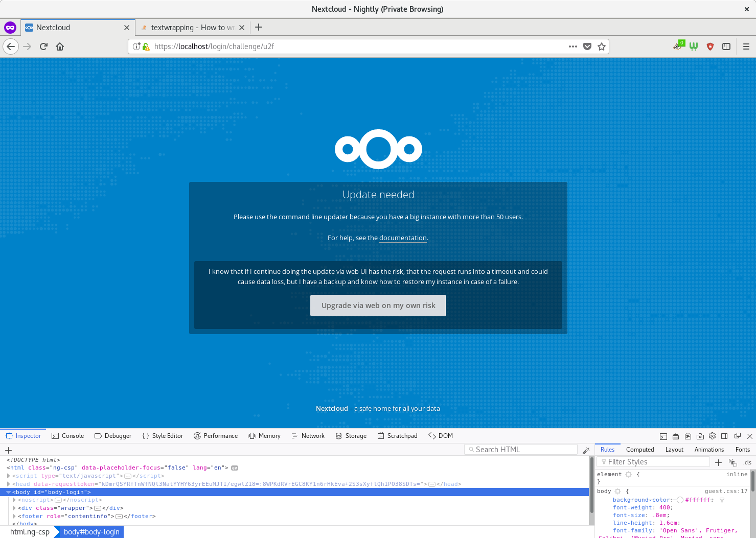Click Upgrade via web on my own risk
Viewport: 756px width, 538px height.
click(x=378, y=306)
